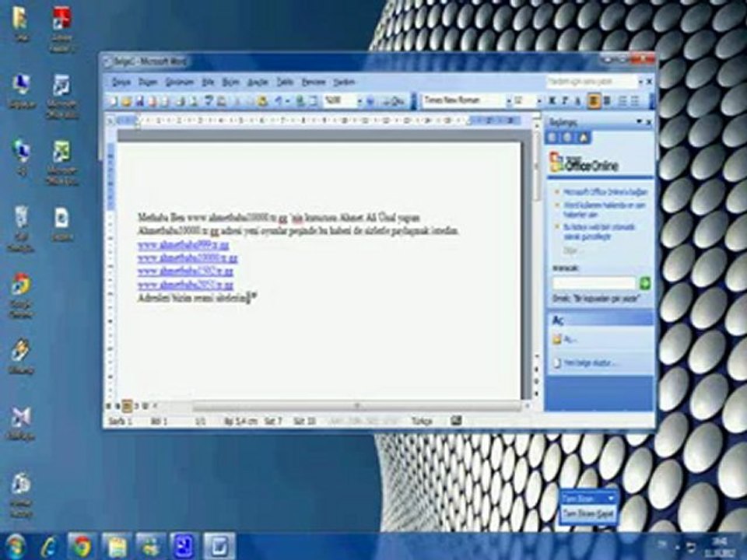This screenshot has height=560, width=747.
Task: Toggle Underline formatting
Action: (577, 101)
